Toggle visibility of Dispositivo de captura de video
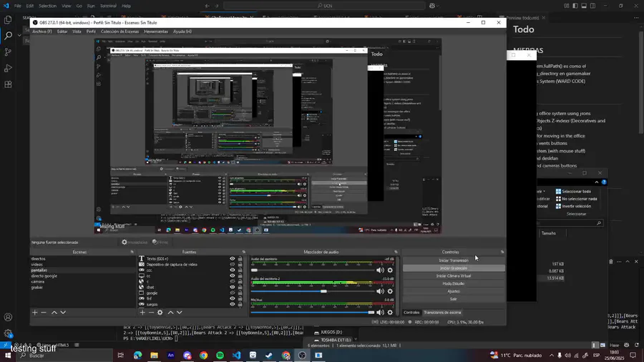 233,265
